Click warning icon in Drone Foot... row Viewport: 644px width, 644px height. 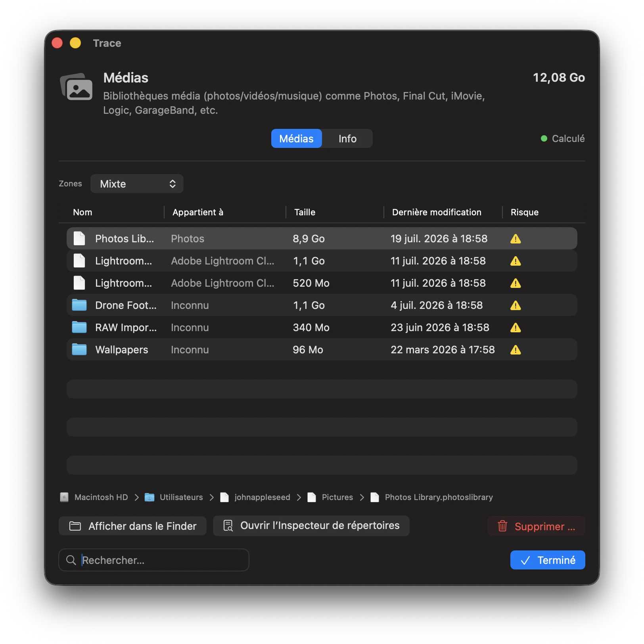(516, 305)
